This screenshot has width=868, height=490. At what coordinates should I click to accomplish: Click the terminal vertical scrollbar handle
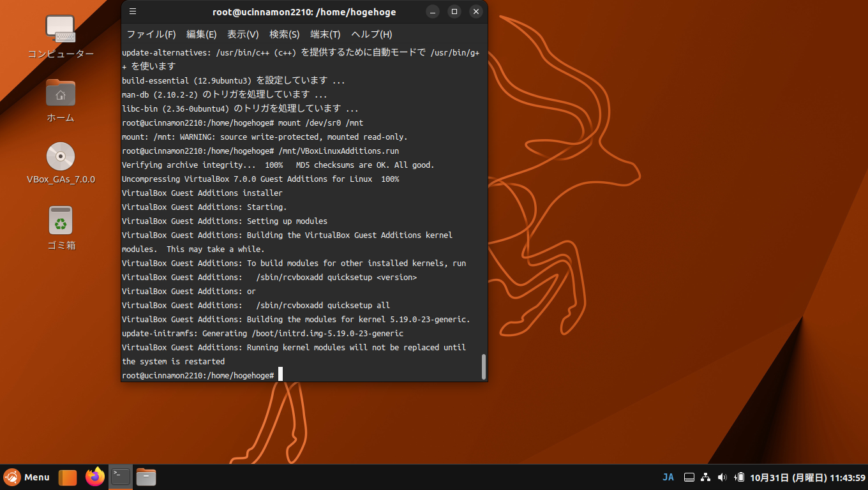pos(484,366)
